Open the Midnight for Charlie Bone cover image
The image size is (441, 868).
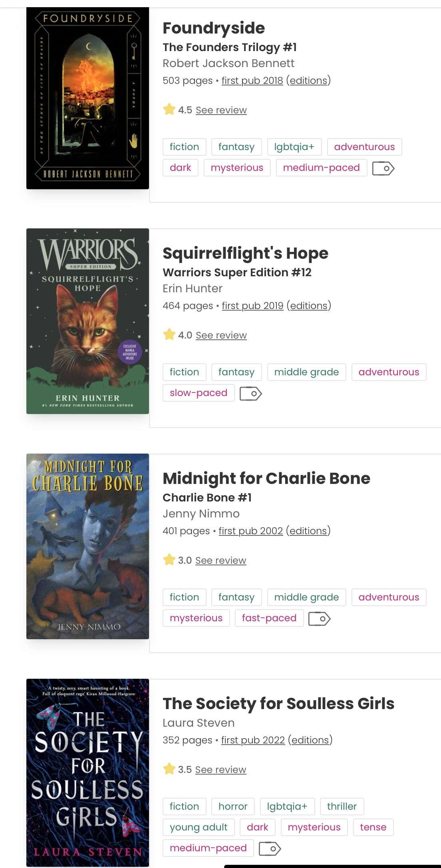pos(87,546)
